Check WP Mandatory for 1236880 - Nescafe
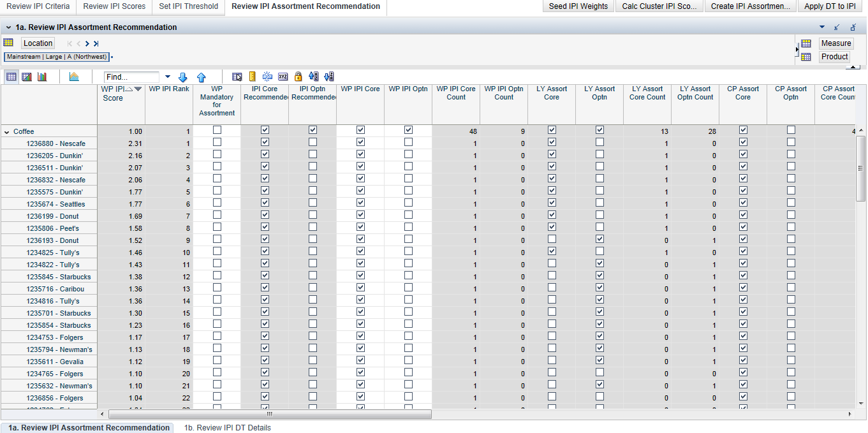Viewport: 868px width, 433px height. click(217, 142)
